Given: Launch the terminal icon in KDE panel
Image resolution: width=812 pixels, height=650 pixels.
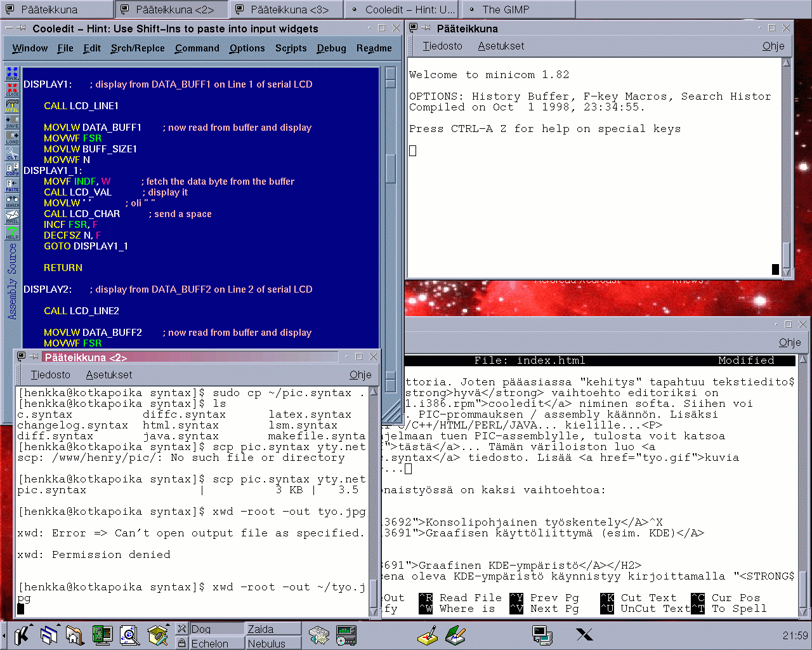Looking at the screenshot, I should tap(542, 635).
